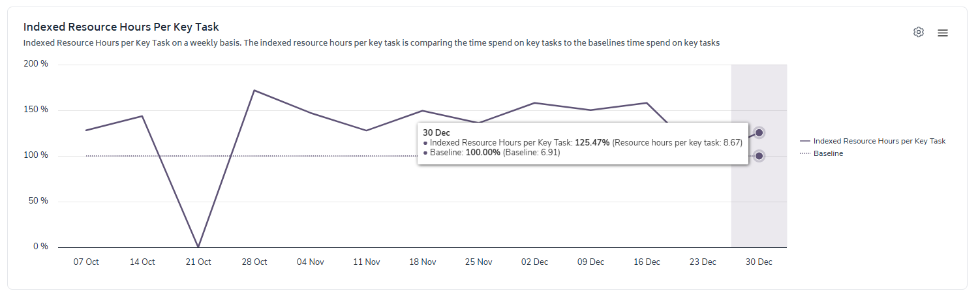Click the 30 Dec indexed hours data point

(x=759, y=132)
